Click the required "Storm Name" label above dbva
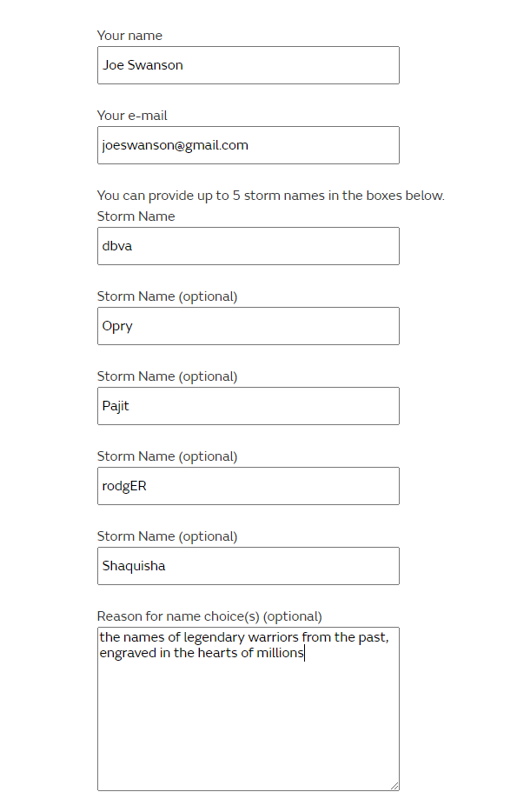 pos(136,216)
